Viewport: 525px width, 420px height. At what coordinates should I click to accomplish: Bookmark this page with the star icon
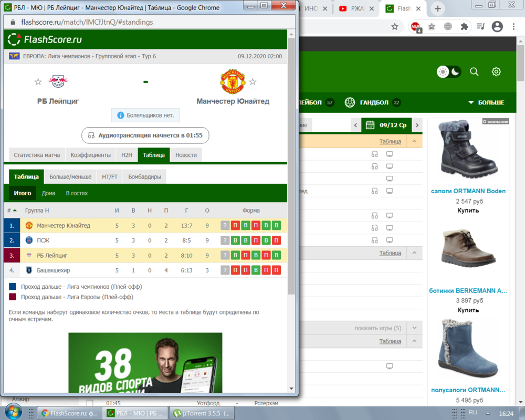[395, 26]
